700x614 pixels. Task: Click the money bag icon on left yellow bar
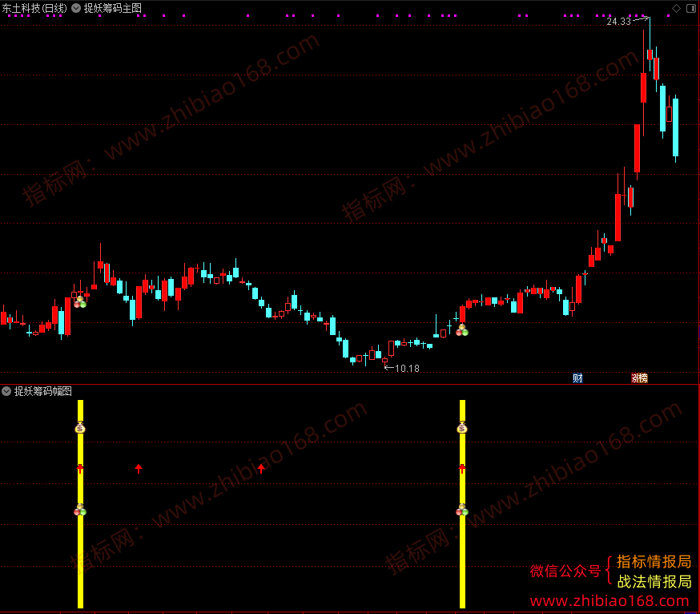point(80,428)
